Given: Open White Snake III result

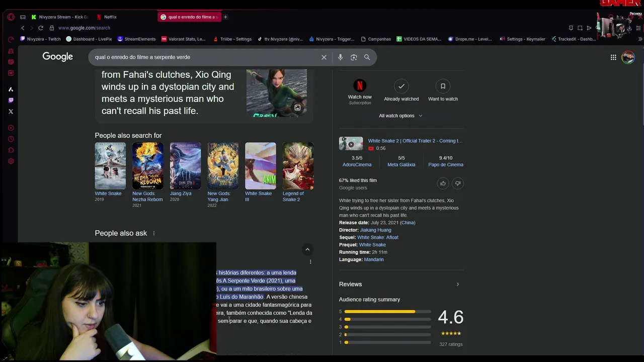Looking at the screenshot, I should (260, 172).
